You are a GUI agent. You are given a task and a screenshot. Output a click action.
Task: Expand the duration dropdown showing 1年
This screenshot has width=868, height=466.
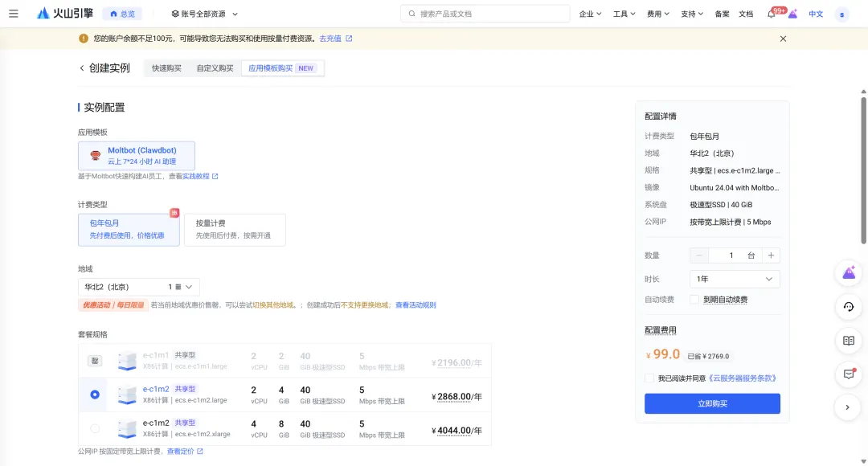pyautogui.click(x=735, y=279)
